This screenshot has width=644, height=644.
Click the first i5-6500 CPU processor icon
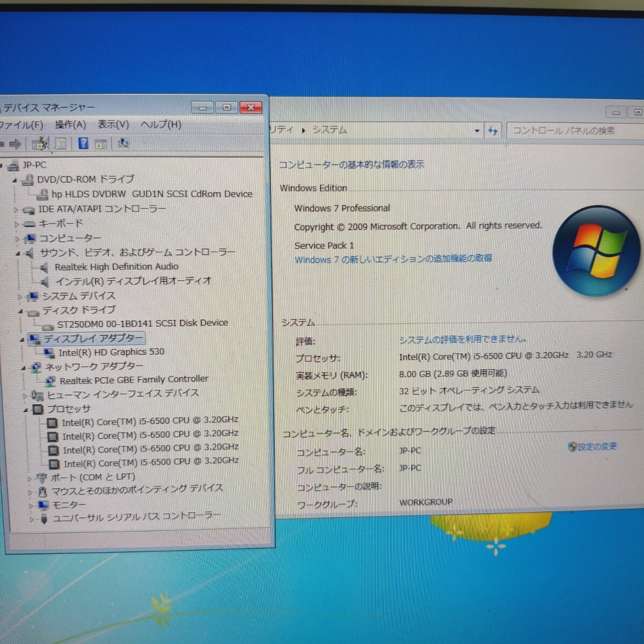coord(53,423)
